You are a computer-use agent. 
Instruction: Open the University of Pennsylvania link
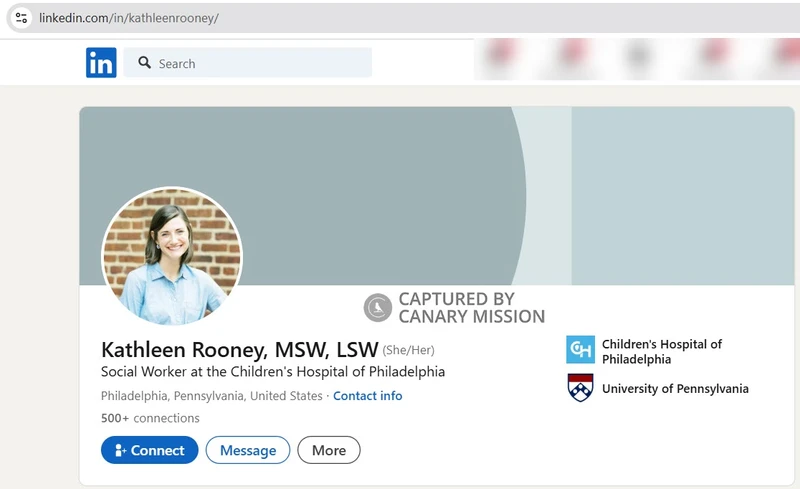click(x=675, y=388)
